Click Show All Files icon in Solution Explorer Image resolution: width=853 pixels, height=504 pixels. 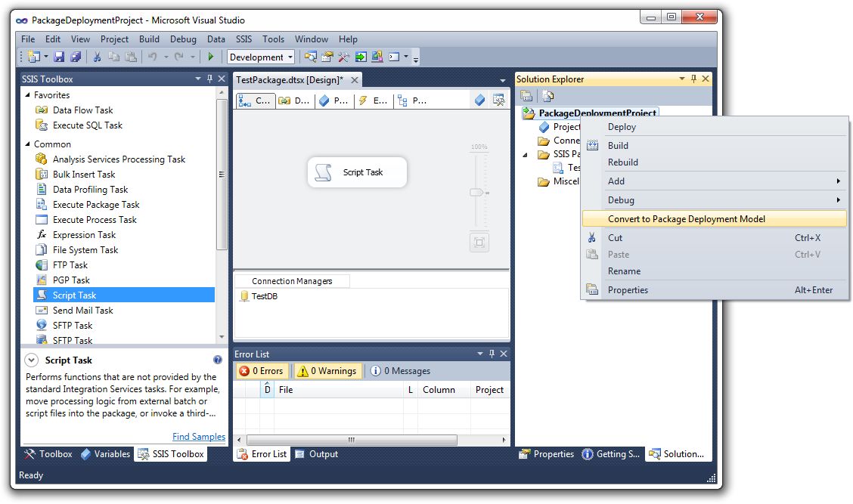(547, 96)
